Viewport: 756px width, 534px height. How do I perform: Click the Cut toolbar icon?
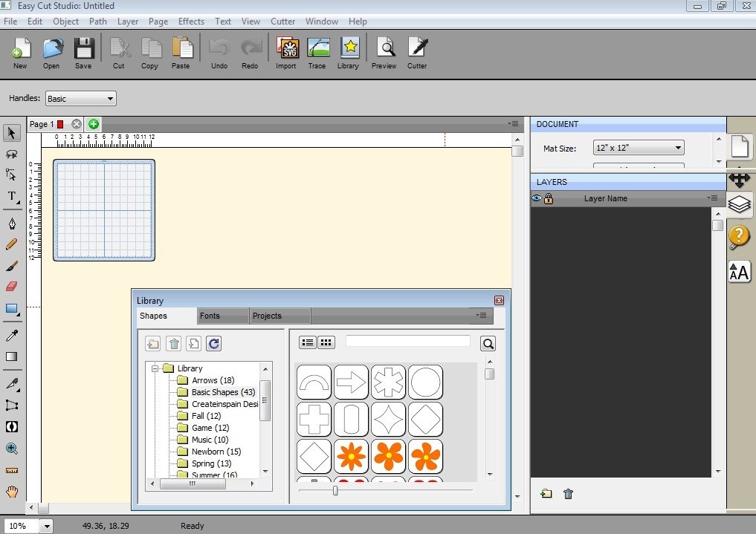(x=119, y=53)
